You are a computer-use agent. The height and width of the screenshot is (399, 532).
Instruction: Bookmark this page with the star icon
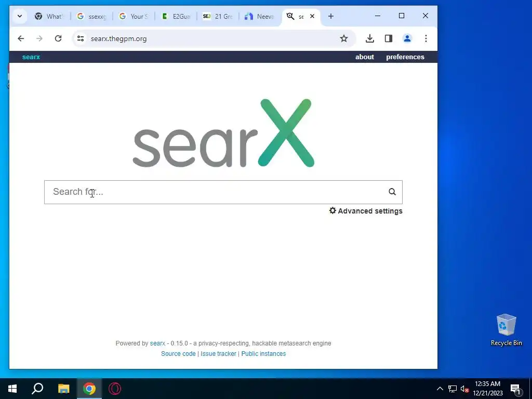(344, 38)
